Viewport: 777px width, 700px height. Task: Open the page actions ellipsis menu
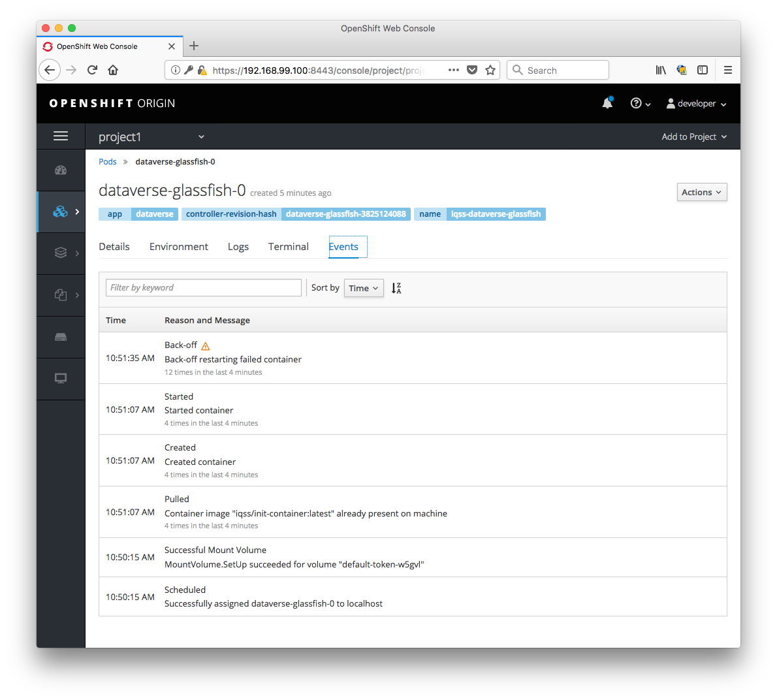click(453, 70)
